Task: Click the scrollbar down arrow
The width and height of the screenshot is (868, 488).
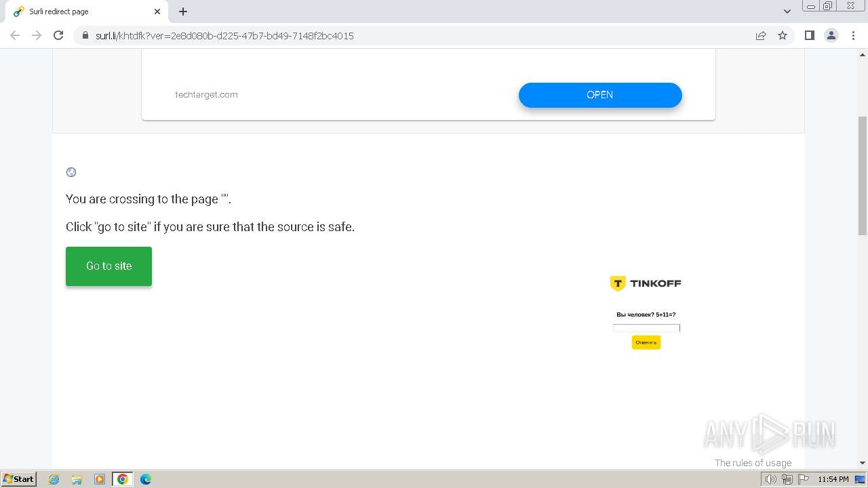Action: tap(863, 463)
